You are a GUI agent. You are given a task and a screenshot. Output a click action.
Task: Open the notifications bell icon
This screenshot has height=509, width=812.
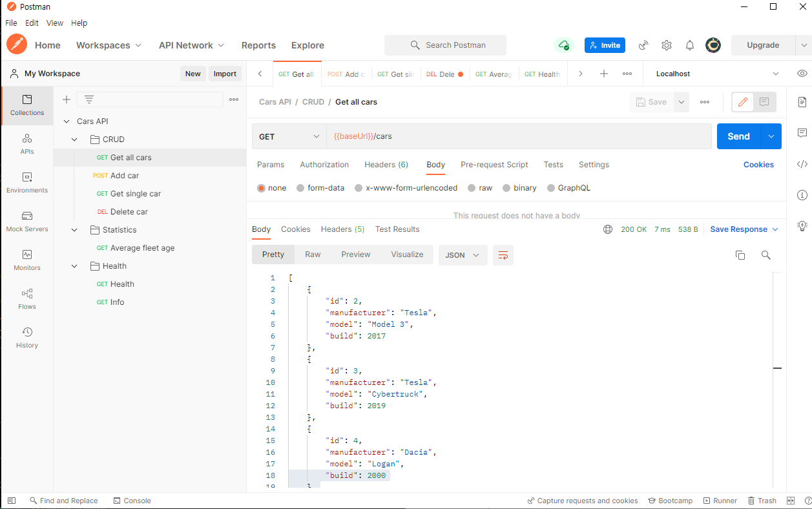click(690, 45)
